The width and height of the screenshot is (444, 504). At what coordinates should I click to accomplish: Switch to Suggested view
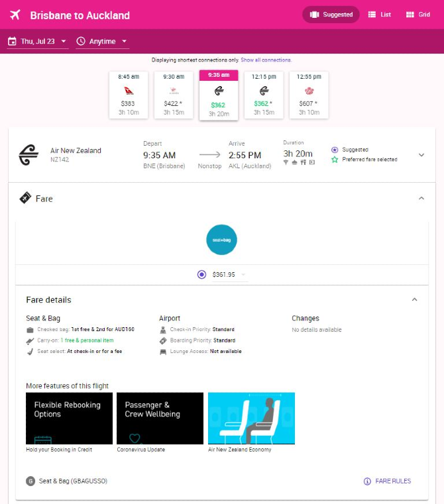click(x=331, y=15)
